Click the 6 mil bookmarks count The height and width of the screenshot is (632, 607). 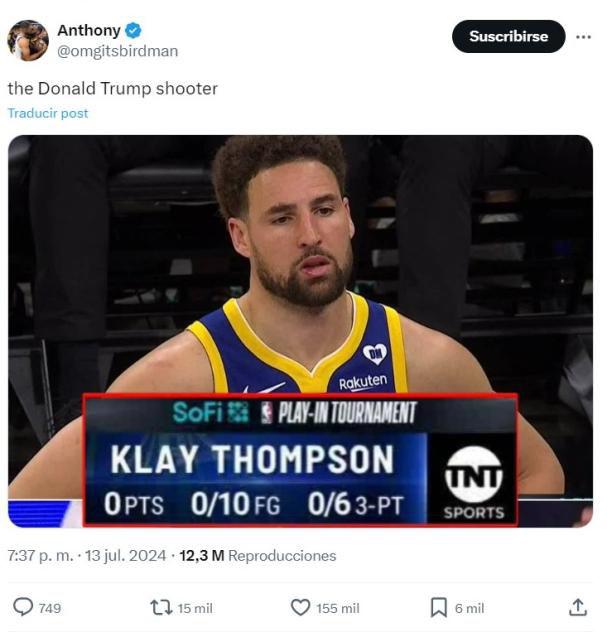pyautogui.click(x=469, y=608)
